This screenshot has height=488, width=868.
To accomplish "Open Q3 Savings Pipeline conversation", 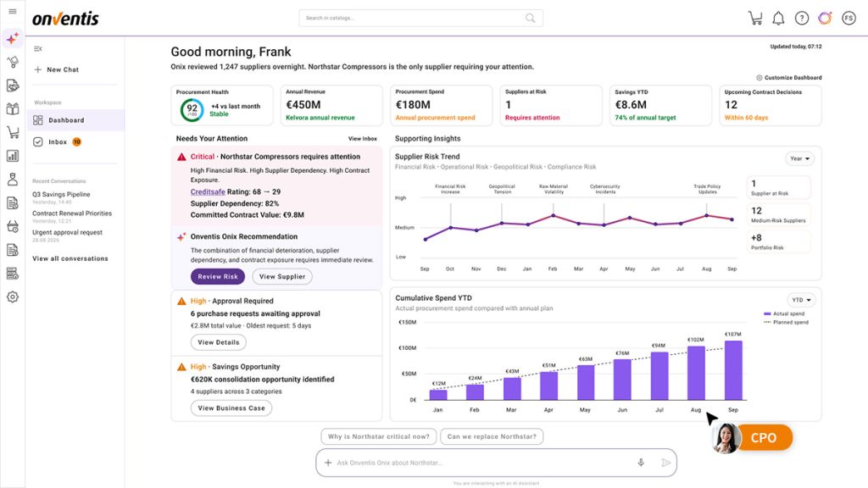I will point(61,194).
